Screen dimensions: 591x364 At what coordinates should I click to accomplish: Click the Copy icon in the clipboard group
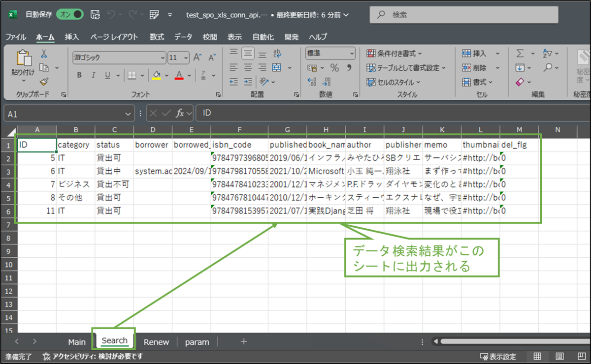tap(44, 68)
